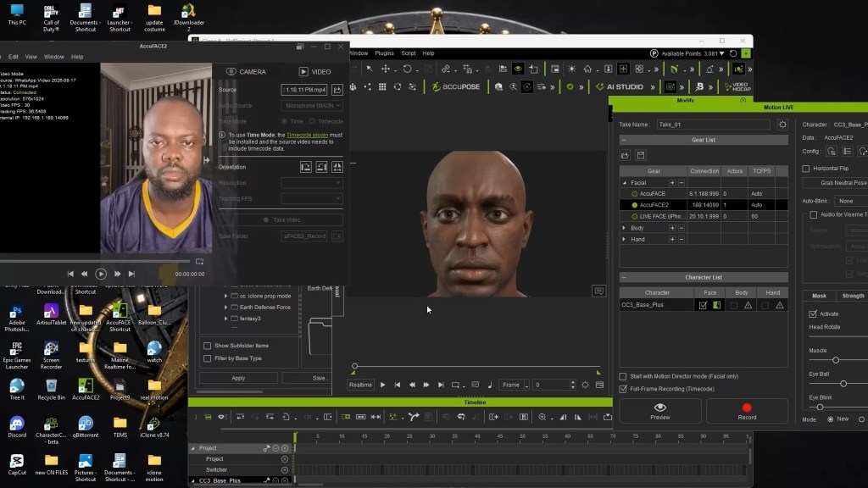868x488 pixels.
Task: Adjust the Eye Ball slider
Action: 843,384
